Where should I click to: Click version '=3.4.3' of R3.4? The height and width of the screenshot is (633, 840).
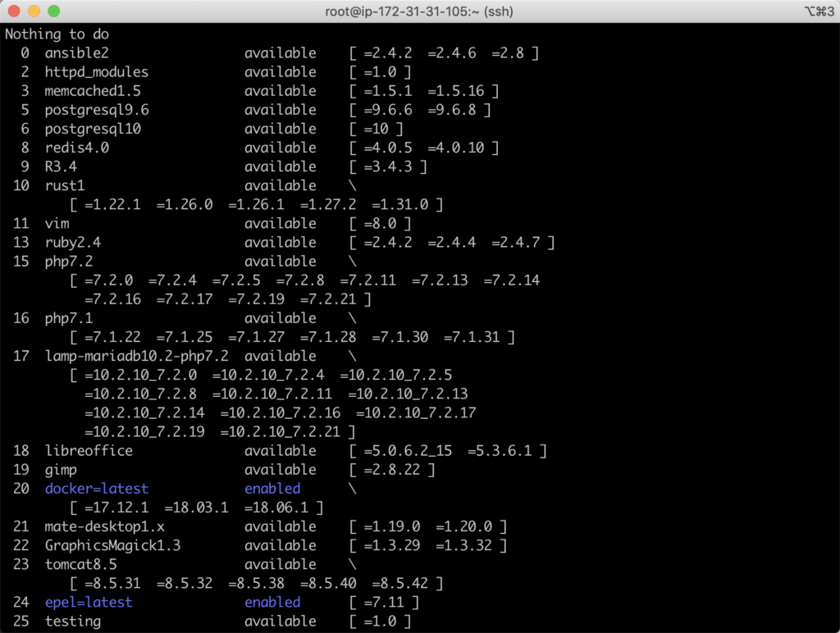pyautogui.click(x=388, y=166)
